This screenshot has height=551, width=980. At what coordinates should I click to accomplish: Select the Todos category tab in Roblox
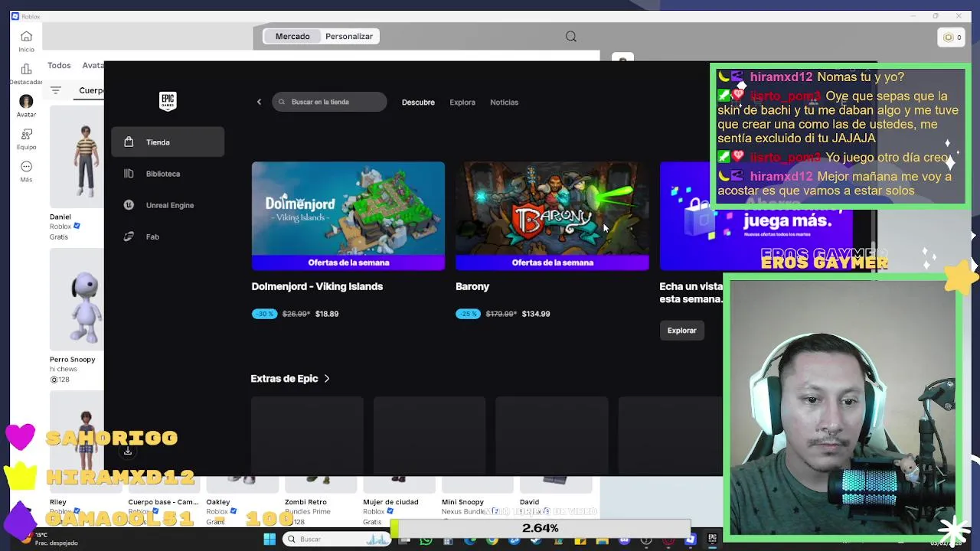coord(59,65)
